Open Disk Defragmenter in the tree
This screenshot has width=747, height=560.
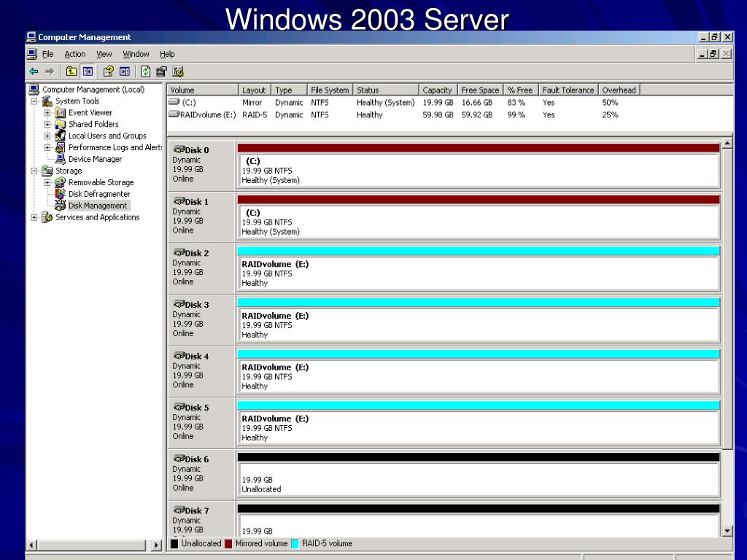99,194
